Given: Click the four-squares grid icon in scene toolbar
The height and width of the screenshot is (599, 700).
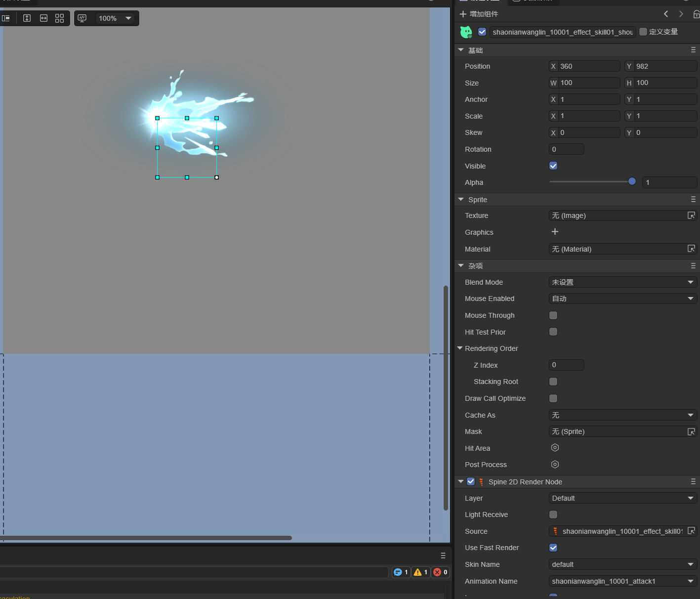Looking at the screenshot, I should [x=60, y=18].
